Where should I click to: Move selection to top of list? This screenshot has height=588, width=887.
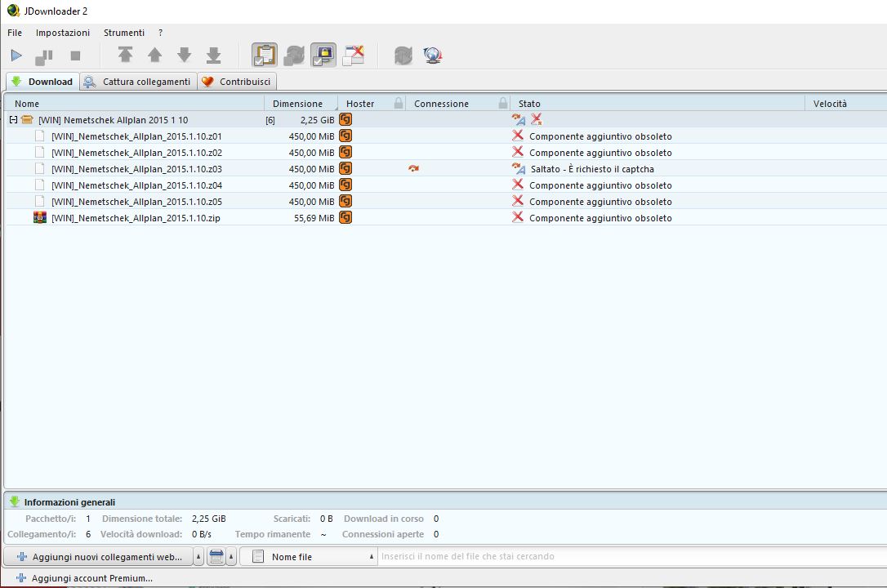[x=125, y=55]
